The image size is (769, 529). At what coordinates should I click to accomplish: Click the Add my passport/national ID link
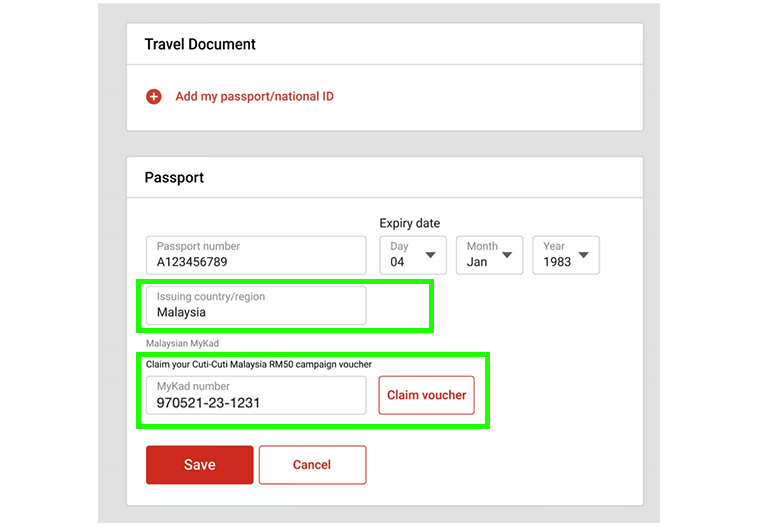tap(254, 97)
